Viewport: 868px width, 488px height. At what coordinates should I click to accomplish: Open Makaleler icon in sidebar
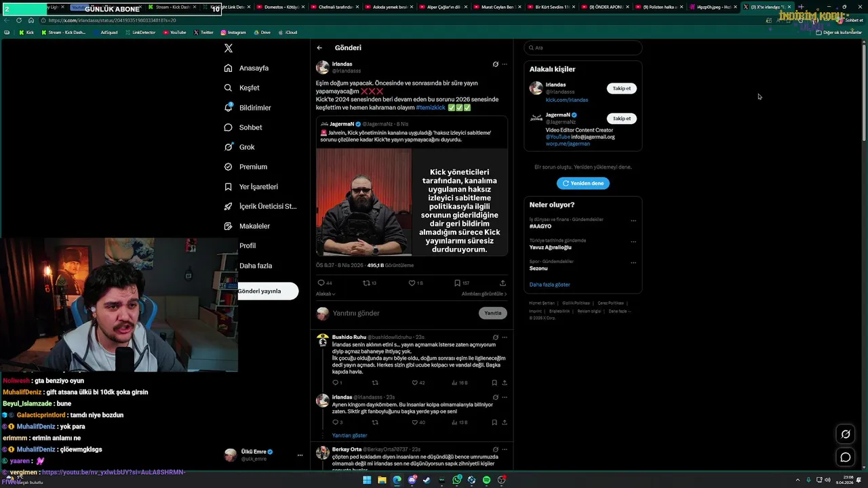pyautogui.click(x=229, y=226)
